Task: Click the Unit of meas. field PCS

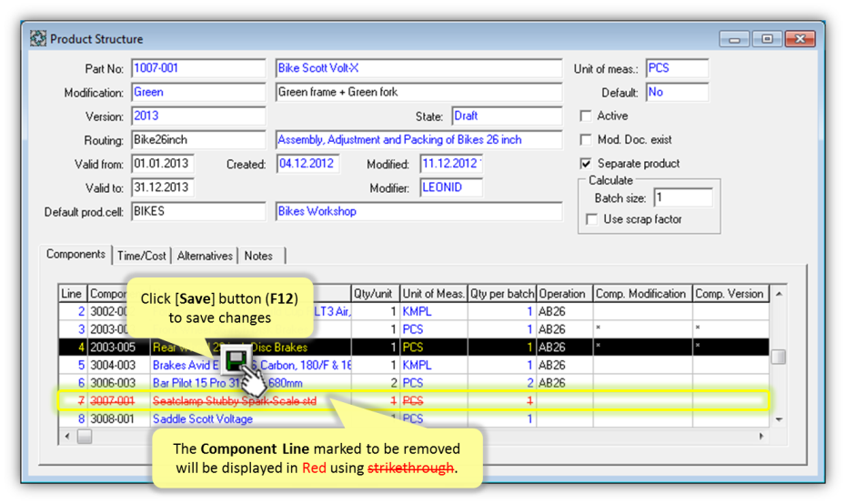Action: [677, 68]
